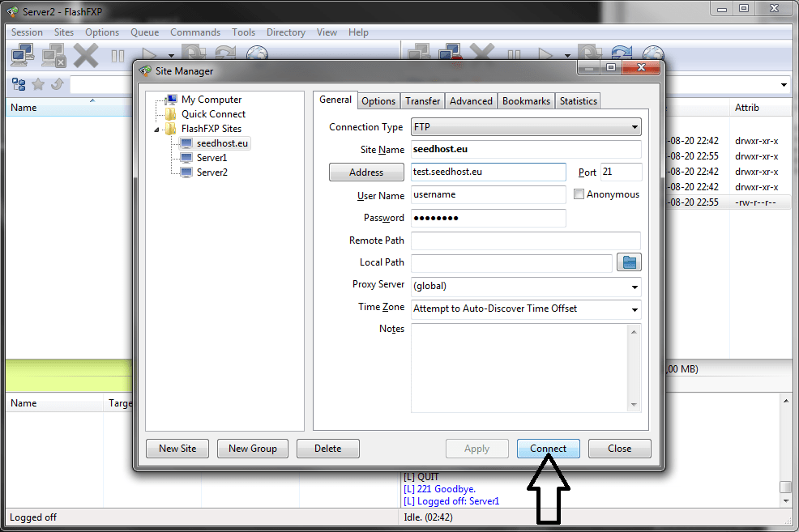Click the right pane Refresh icon
The height and width of the screenshot is (532, 799).
pyautogui.click(x=622, y=53)
